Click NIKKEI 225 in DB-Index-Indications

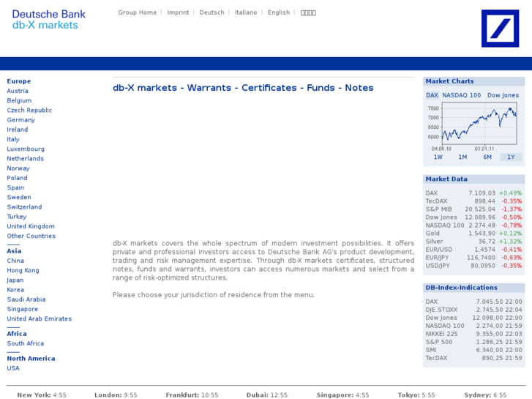[473, 334]
